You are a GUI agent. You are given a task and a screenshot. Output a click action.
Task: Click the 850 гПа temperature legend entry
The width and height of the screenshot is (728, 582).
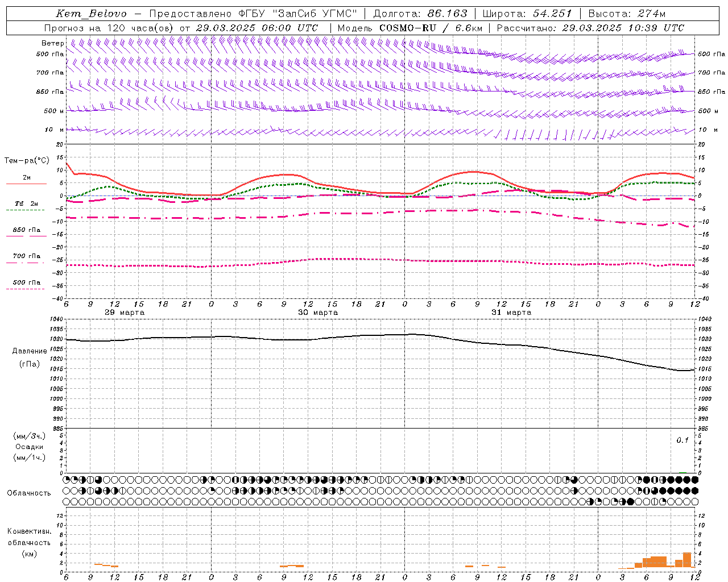(x=26, y=230)
